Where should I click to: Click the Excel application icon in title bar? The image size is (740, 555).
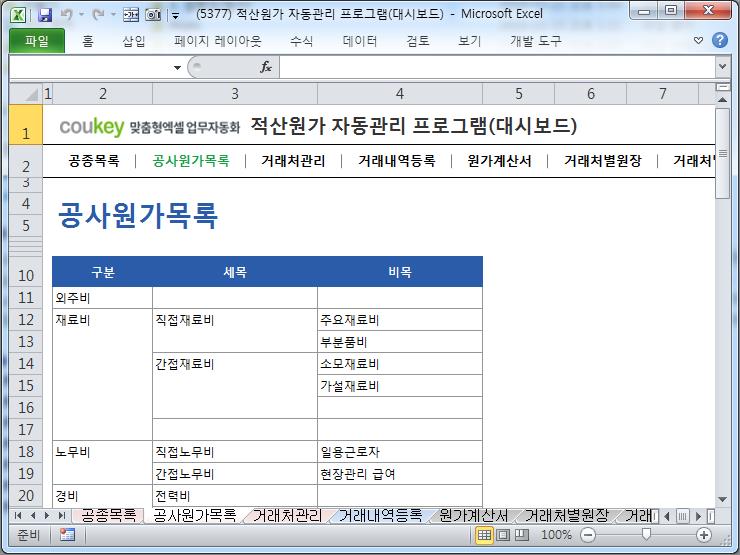(x=18, y=14)
